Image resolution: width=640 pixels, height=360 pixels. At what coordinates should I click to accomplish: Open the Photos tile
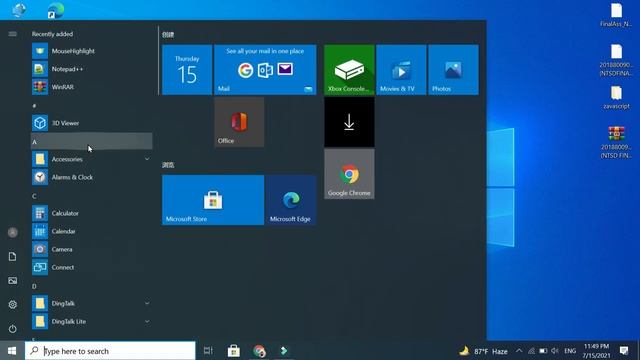coord(453,70)
